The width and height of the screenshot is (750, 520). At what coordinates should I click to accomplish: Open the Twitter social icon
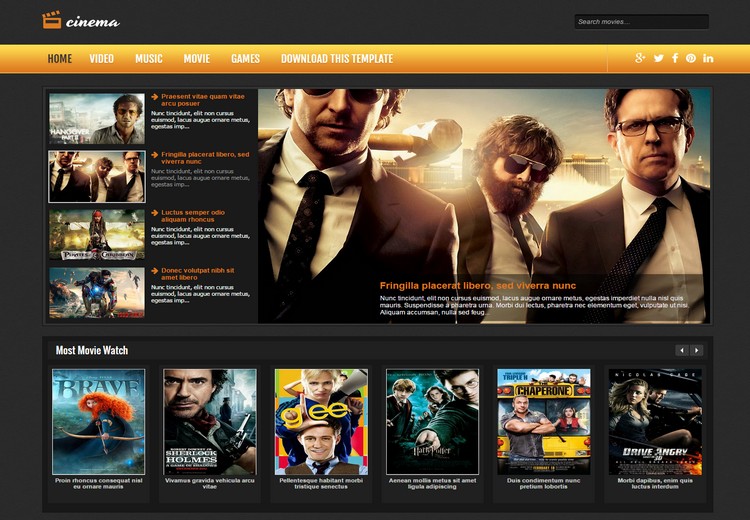tap(659, 58)
